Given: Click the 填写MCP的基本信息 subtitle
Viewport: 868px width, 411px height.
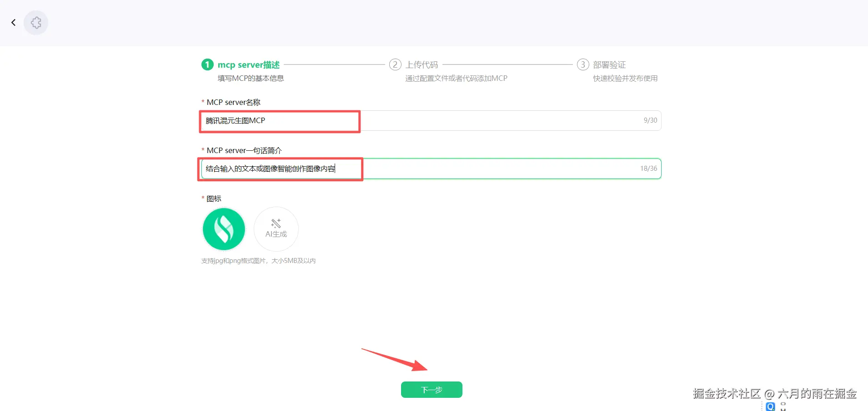Looking at the screenshot, I should tap(251, 79).
